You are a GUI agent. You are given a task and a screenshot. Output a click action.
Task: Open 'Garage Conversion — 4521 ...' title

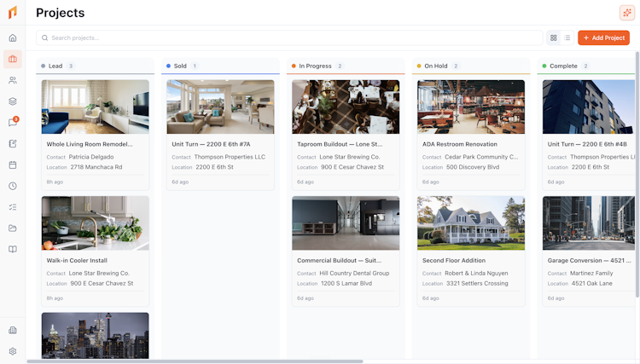coord(590,261)
